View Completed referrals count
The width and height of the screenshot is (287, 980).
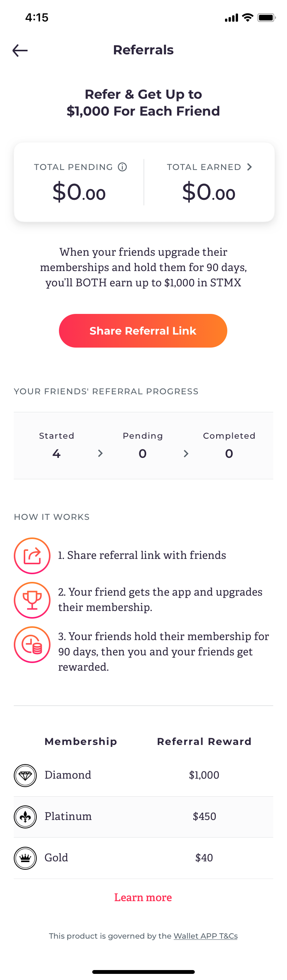tap(229, 454)
